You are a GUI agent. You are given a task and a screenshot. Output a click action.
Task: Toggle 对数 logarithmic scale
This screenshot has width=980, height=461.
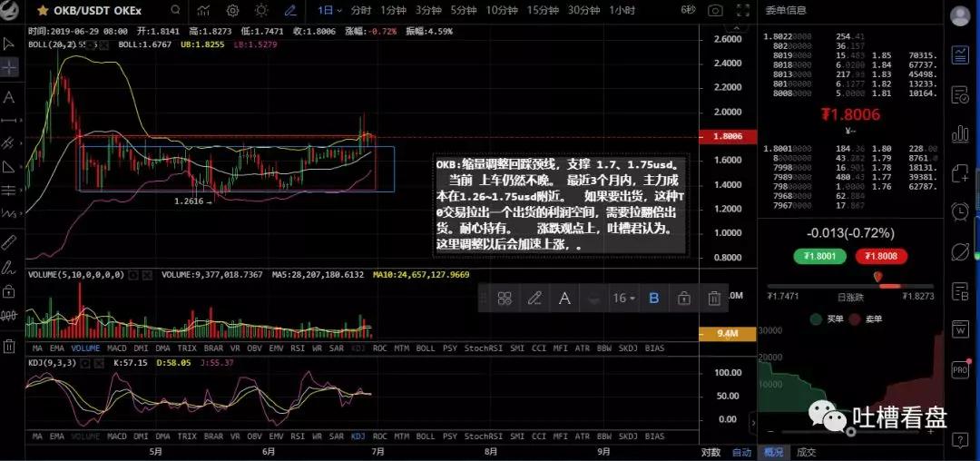point(710,452)
